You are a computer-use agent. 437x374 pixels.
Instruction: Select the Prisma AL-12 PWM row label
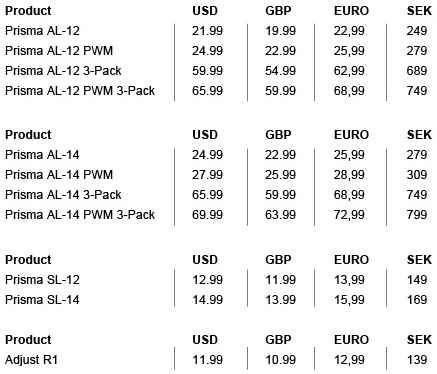(x=59, y=51)
